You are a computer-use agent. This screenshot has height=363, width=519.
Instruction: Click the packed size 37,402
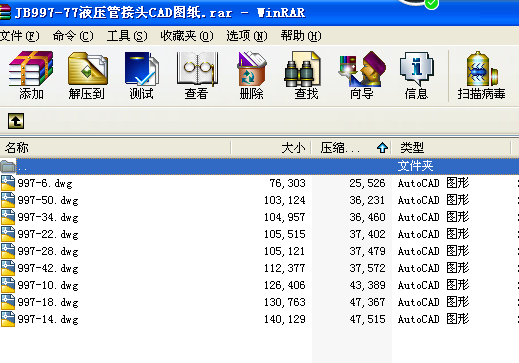pos(367,234)
